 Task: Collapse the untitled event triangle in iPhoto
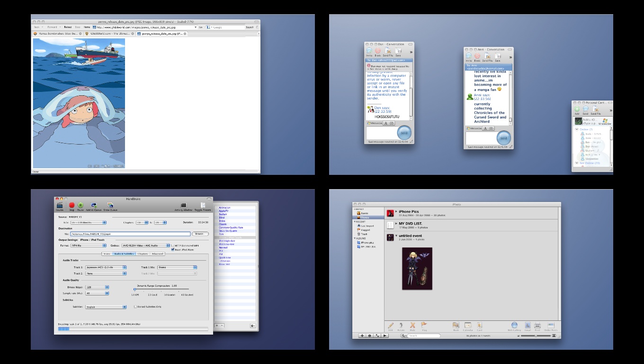click(x=396, y=236)
